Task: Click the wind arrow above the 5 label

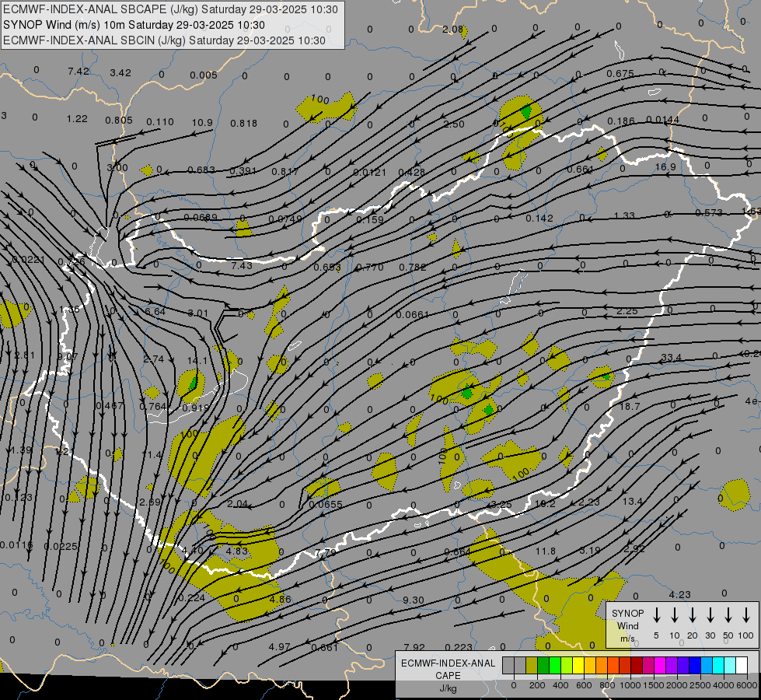Action: 657,614
